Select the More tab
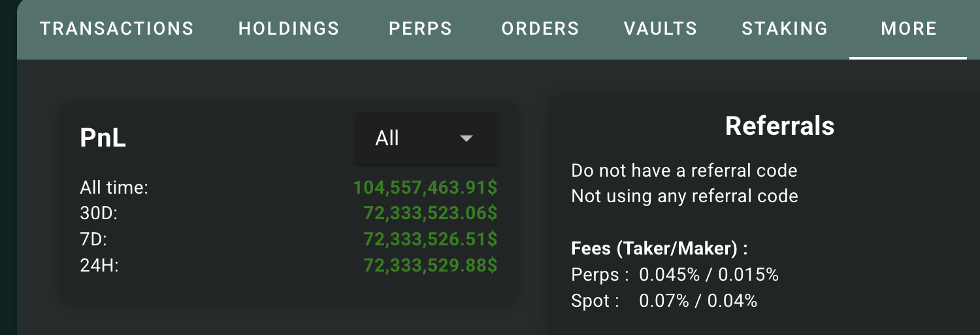The image size is (980, 335). point(909,29)
